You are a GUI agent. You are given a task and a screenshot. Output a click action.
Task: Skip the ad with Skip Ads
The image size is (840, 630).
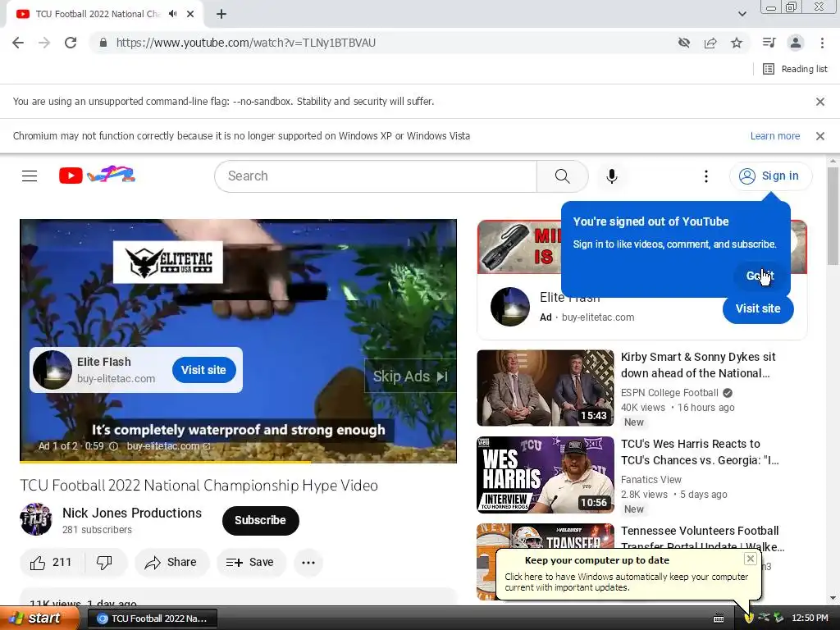410,377
